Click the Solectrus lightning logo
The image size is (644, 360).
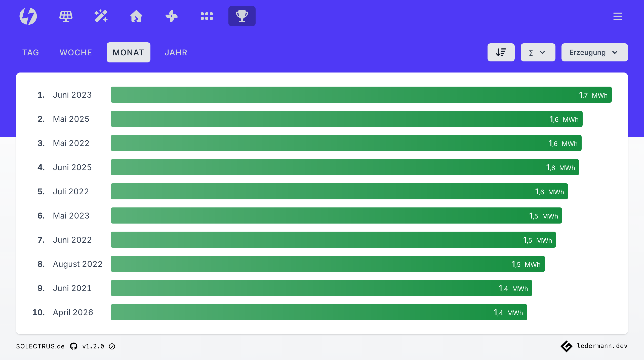point(28,16)
